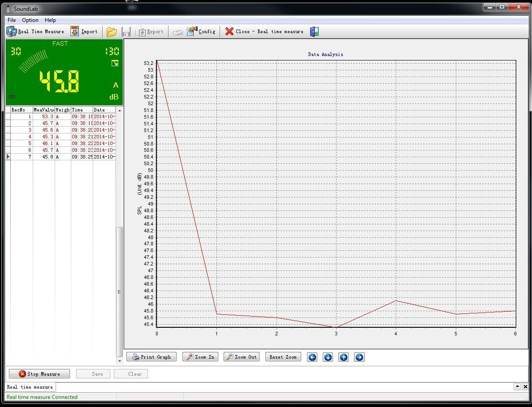Click the Print Graph button
532x407 pixels.
151,357
